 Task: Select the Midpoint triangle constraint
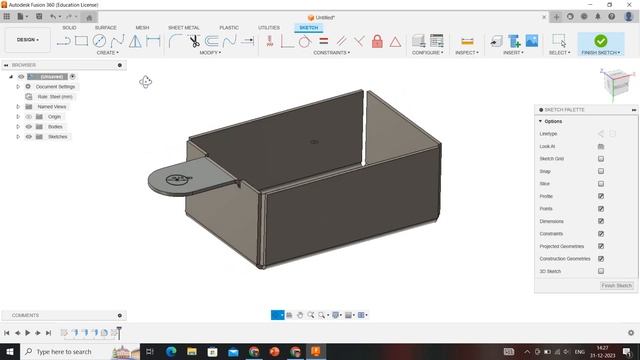click(x=395, y=41)
